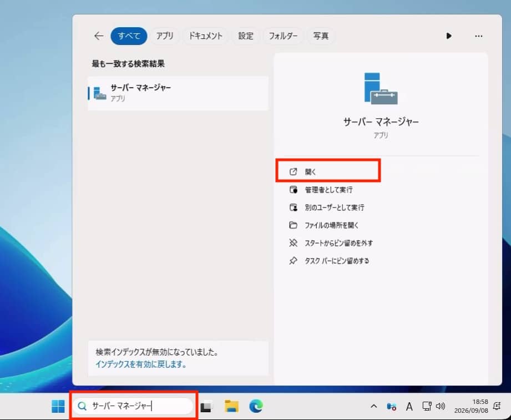Open File Explorer from the taskbar
The image size is (511, 420).
pyautogui.click(x=231, y=406)
